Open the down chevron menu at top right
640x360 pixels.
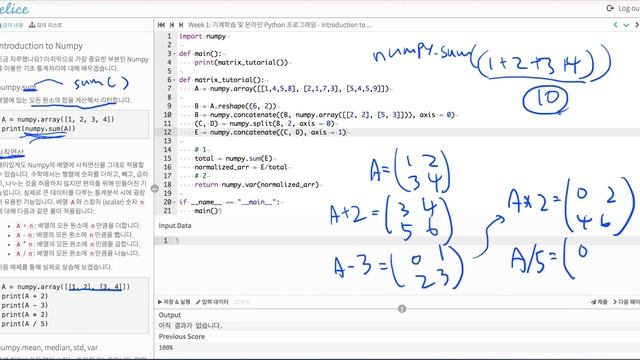click(x=626, y=25)
